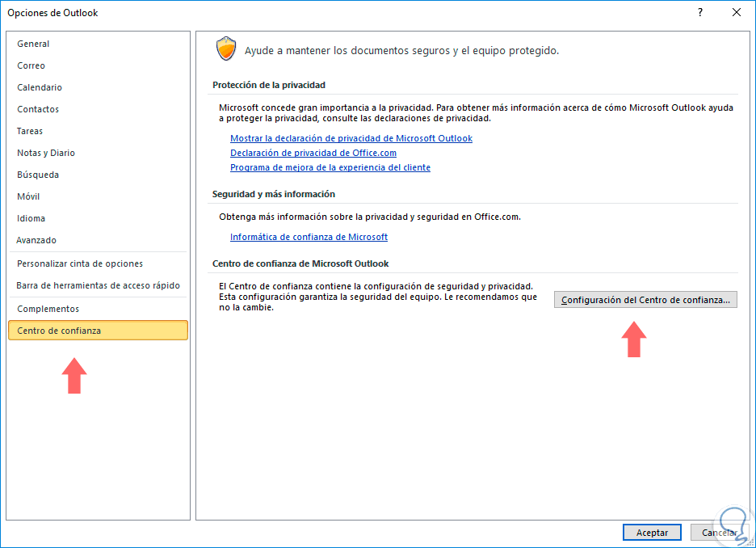
Task: Open Notas y Diario settings
Action: pyautogui.click(x=46, y=153)
